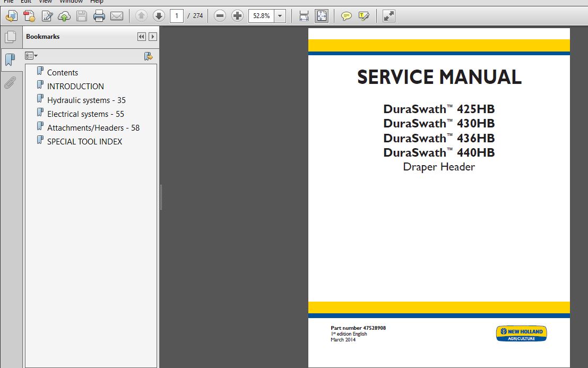
Task: Click the Bookmarks pane right arrow button
Action: (x=153, y=37)
